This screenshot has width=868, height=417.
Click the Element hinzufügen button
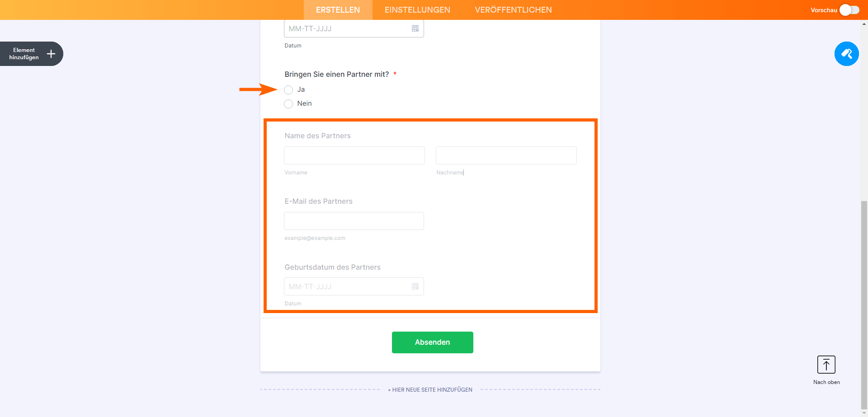coord(24,54)
